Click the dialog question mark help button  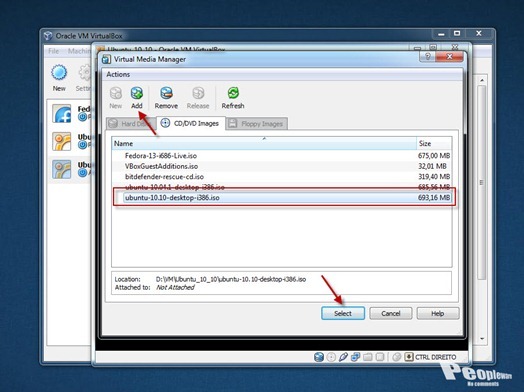pos(428,56)
